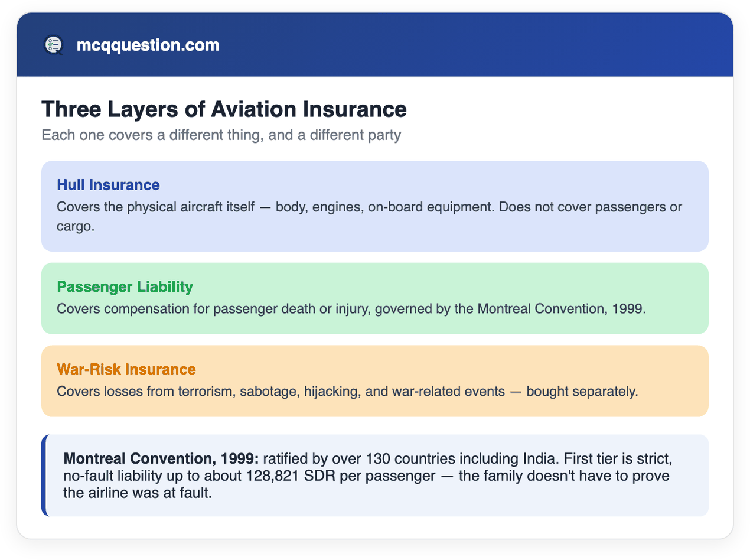Image resolution: width=750 pixels, height=560 pixels.
Task: Click the Hull Insurance description text
Action: 369,217
